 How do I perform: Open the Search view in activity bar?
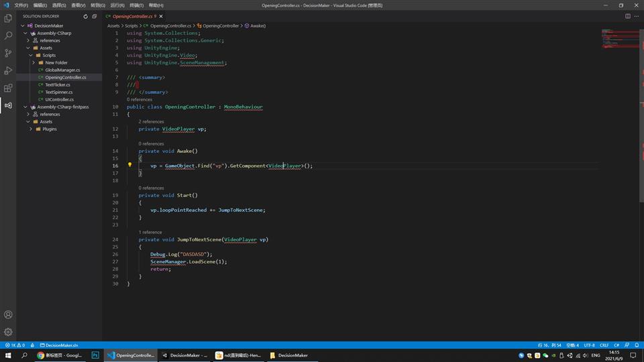coord(8,36)
